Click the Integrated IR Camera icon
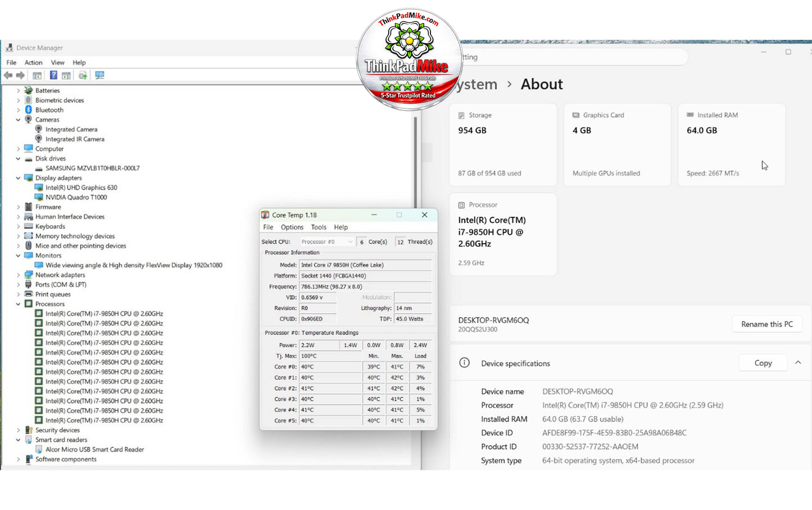Image resolution: width=812 pixels, height=510 pixels. pos(39,139)
